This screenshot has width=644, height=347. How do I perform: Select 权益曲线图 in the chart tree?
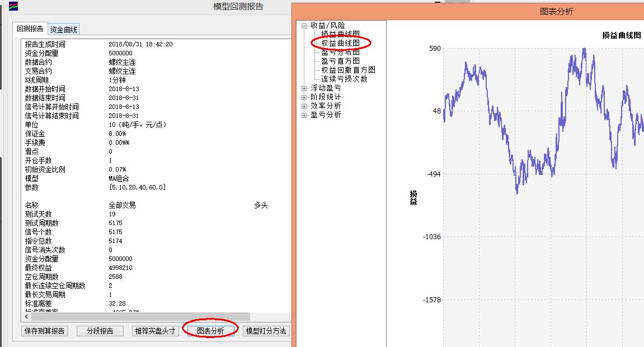340,43
